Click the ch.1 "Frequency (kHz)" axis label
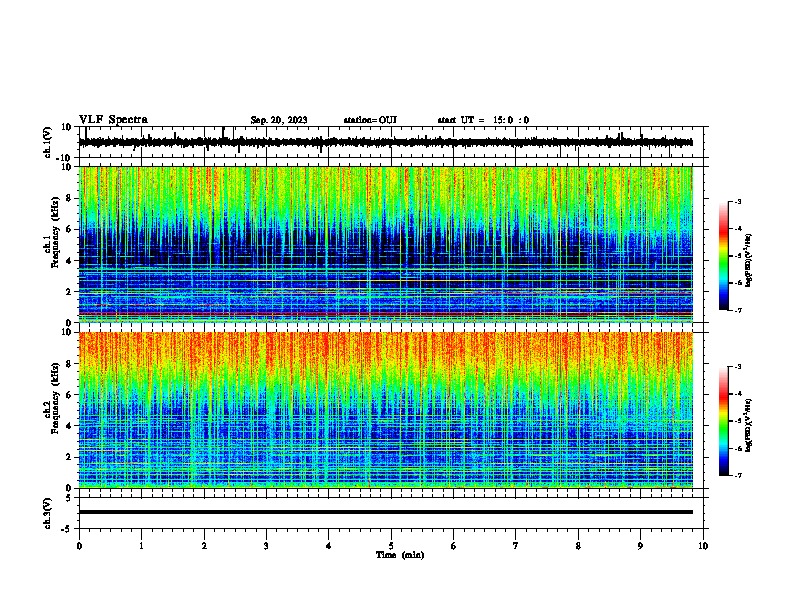The width and height of the screenshot is (792, 612). pyautogui.click(x=55, y=233)
